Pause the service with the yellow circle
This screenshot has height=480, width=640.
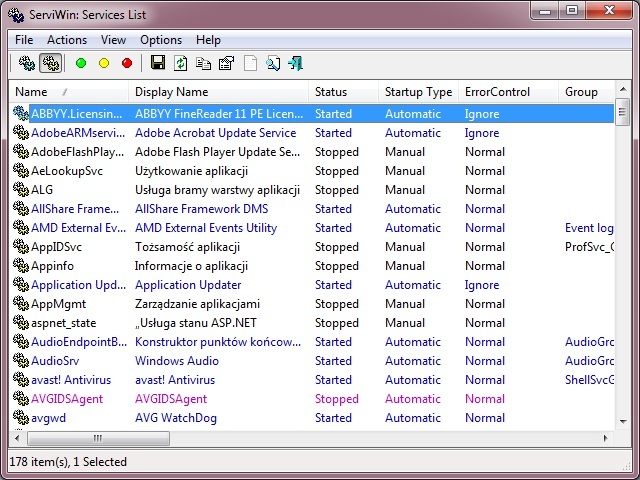tap(104, 63)
